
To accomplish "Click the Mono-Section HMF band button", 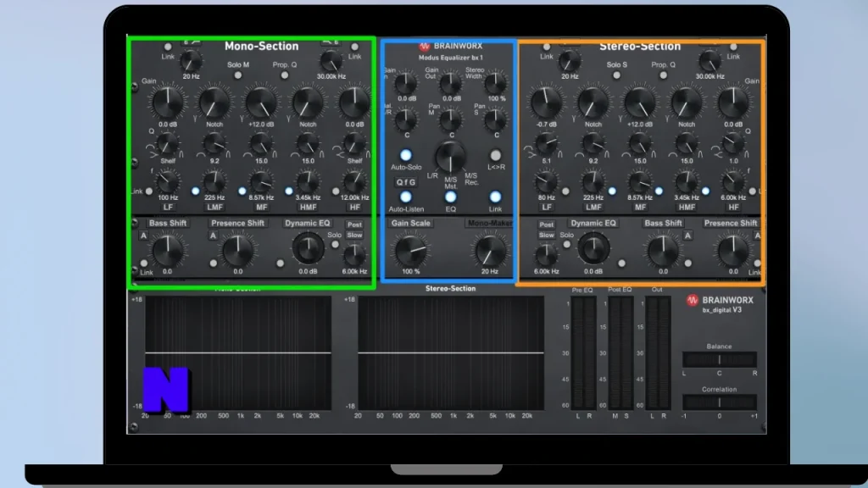I will (308, 208).
